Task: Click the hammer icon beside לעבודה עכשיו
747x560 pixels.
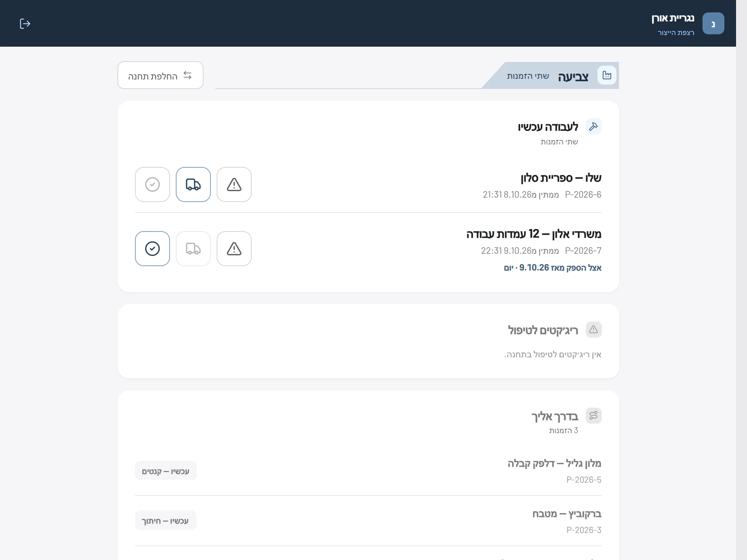Action: (x=594, y=127)
